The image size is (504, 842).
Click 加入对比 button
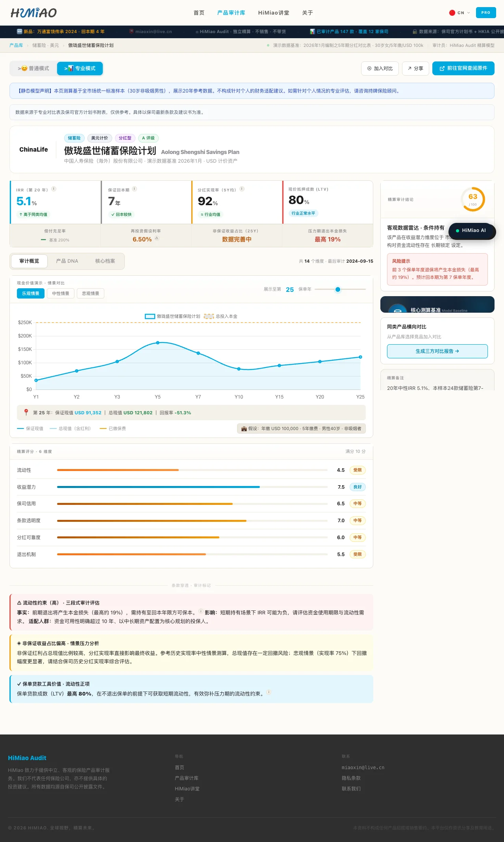[380, 69]
